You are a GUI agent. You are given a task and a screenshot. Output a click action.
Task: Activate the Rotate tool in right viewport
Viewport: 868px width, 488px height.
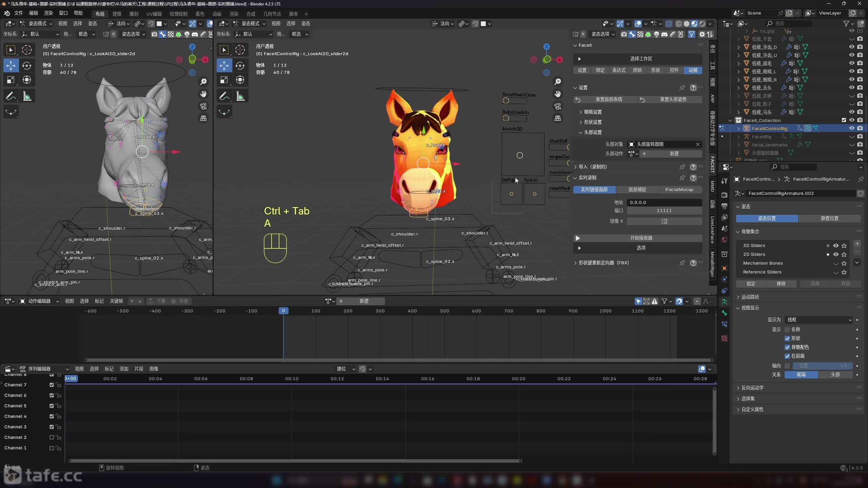point(240,65)
